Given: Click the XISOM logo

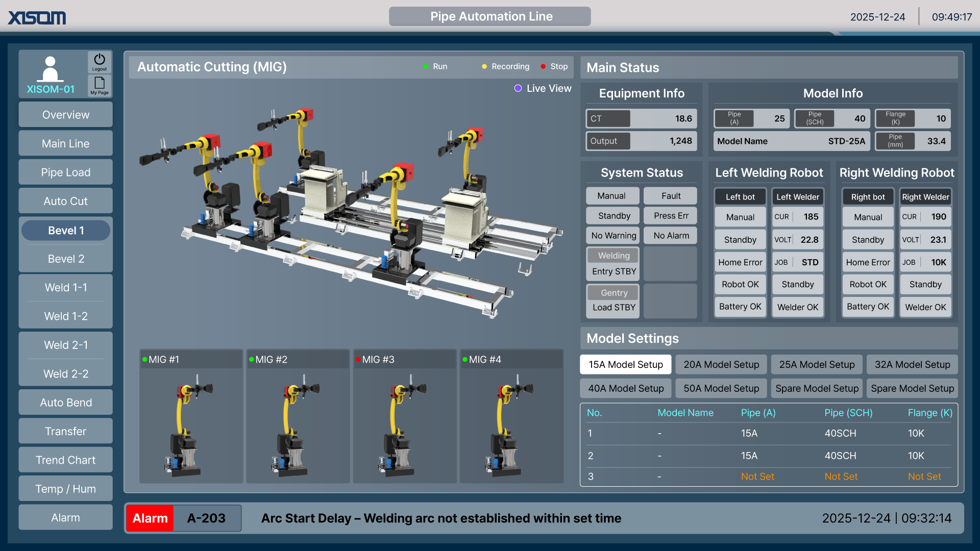Looking at the screenshot, I should (x=37, y=18).
